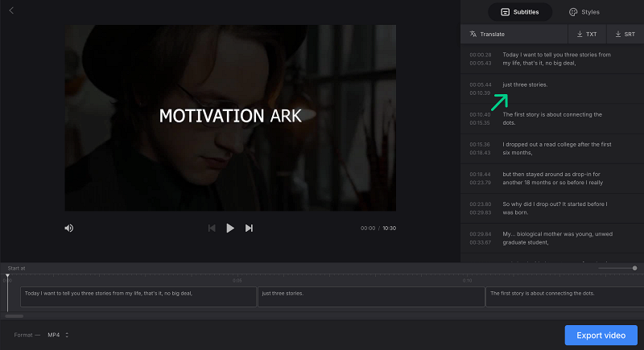Click start timestamp 00:05.44
Screen dimensions: 644x350
[480, 84]
